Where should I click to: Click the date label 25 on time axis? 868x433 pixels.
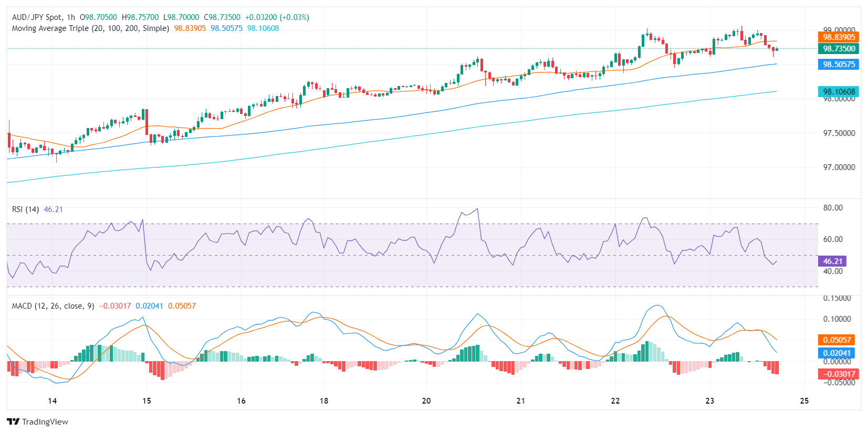tap(804, 401)
